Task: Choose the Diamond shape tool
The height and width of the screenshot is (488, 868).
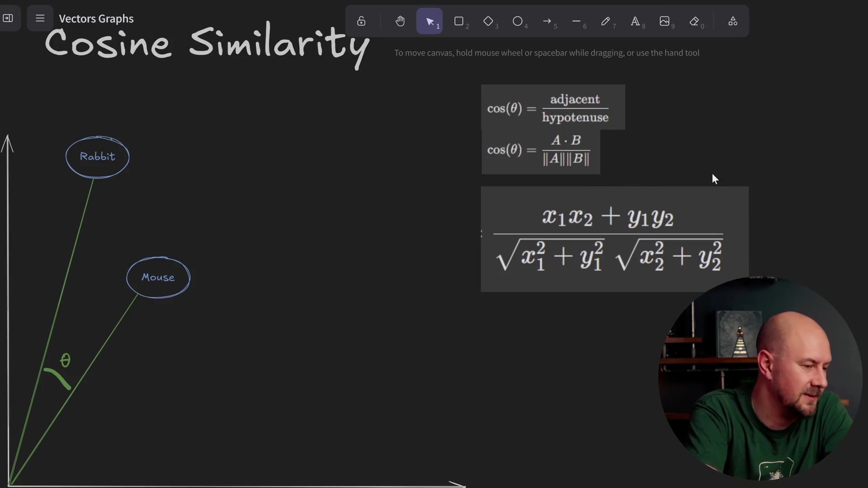Action: (x=488, y=21)
